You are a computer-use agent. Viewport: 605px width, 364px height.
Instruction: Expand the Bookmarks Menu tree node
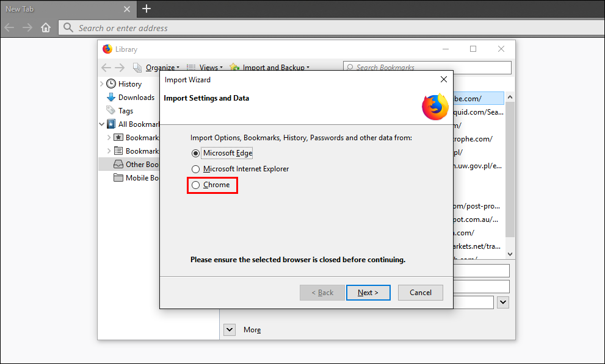click(x=109, y=151)
